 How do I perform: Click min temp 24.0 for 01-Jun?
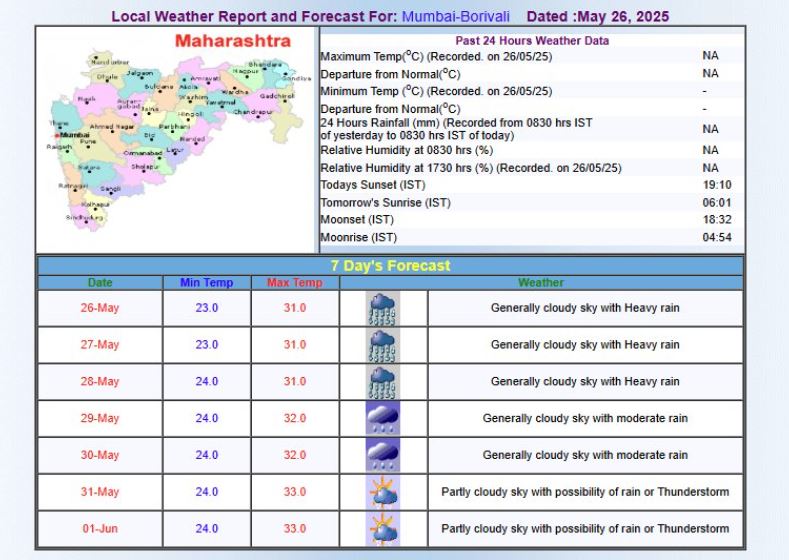tap(207, 529)
